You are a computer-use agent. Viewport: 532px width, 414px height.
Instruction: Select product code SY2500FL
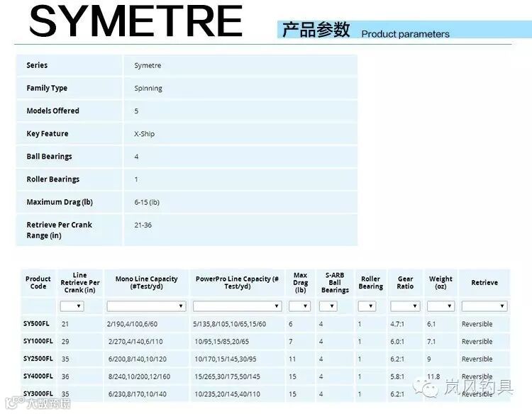(x=38, y=359)
